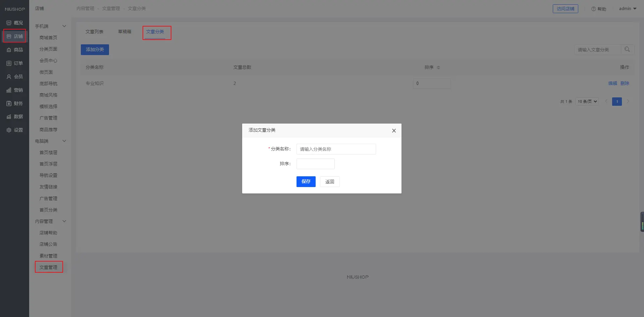Open the 财务 finance icon
Screen dimensions: 644x317
coord(9,103)
